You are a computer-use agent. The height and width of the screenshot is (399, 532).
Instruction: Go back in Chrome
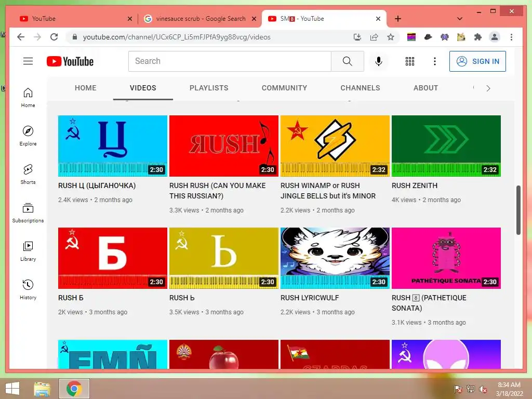[21, 37]
